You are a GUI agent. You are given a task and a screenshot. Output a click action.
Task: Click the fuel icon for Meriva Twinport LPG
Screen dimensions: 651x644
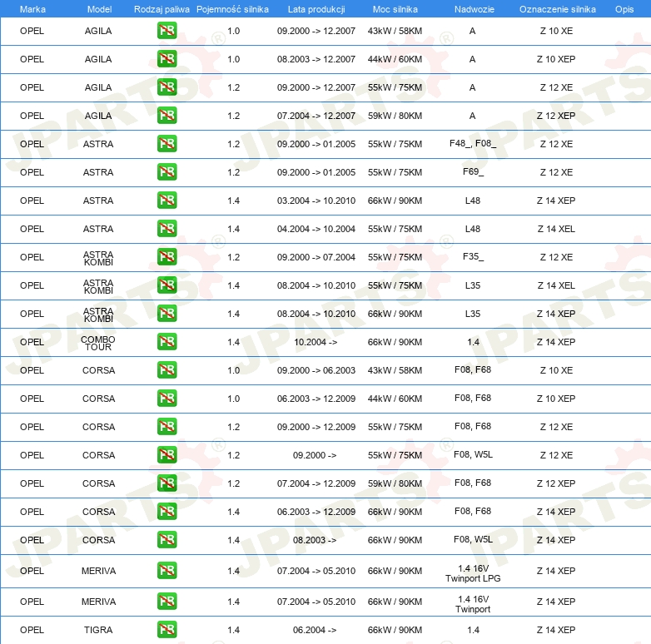coord(166,571)
